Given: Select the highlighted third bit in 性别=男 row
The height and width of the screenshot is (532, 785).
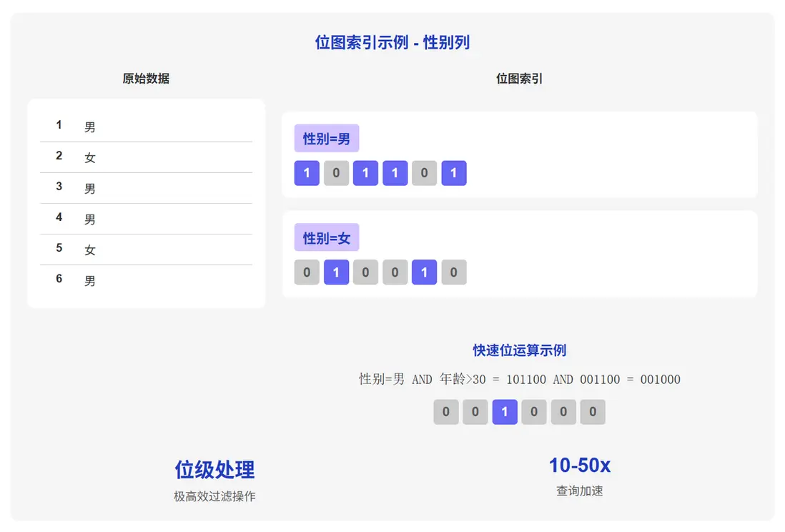Looking at the screenshot, I should [365, 173].
